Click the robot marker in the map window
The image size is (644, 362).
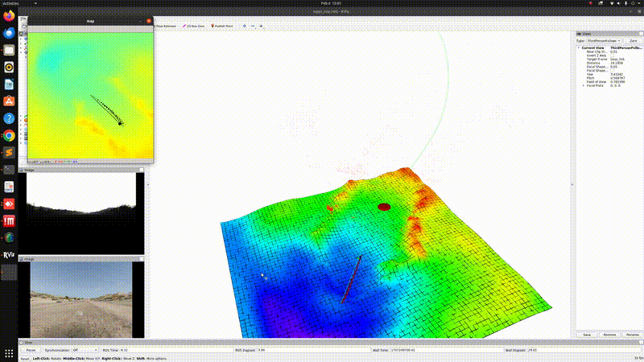(x=120, y=123)
